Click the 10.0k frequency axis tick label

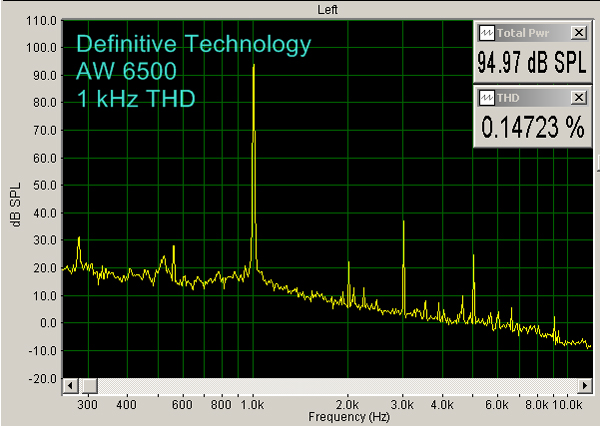[567, 405]
